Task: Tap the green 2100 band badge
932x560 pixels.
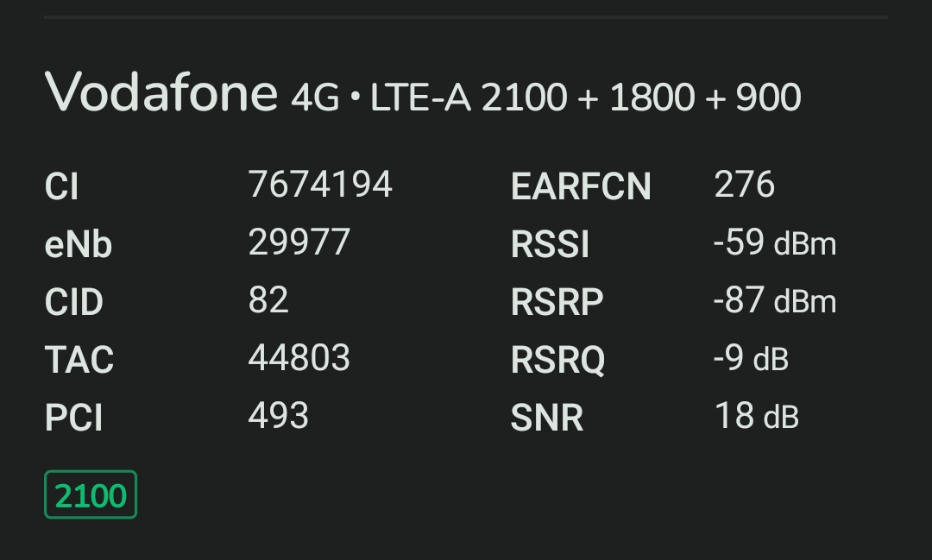Action: [x=91, y=494]
